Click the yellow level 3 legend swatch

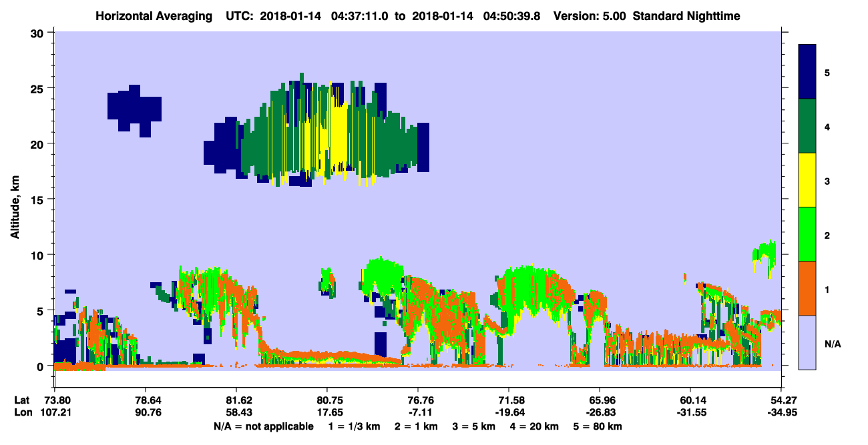click(x=807, y=179)
